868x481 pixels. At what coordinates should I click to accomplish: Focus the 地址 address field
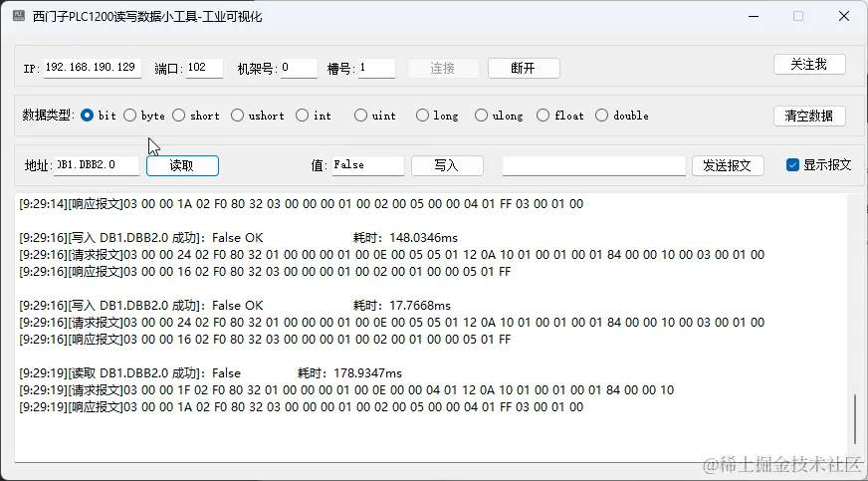pyautogui.click(x=97, y=165)
